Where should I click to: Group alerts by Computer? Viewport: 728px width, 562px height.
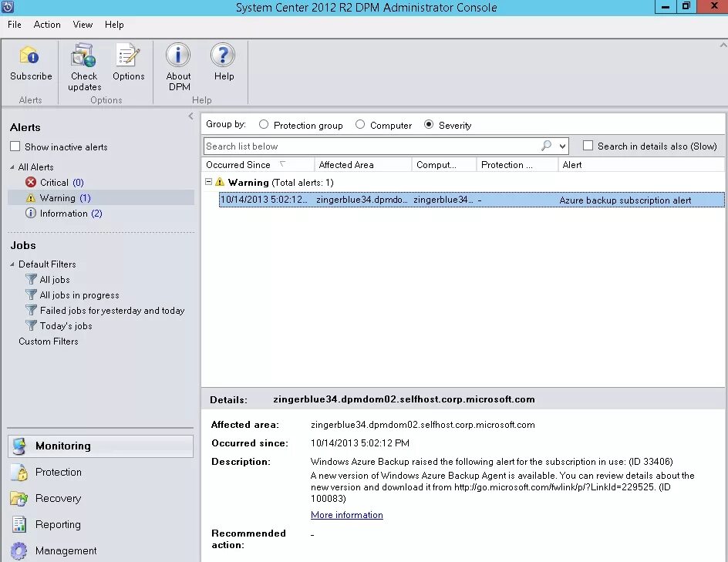pos(360,124)
